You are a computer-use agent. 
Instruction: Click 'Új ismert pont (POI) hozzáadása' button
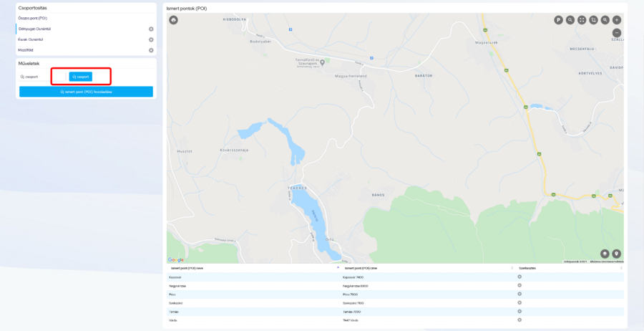coord(86,92)
